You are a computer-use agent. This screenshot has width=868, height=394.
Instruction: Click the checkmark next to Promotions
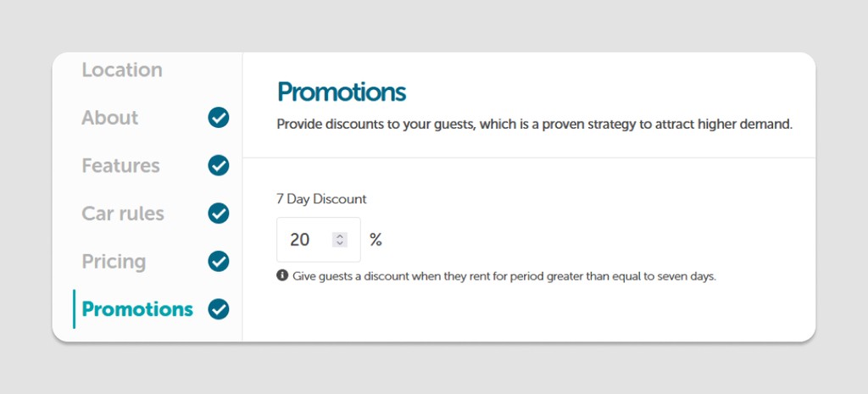coord(219,309)
